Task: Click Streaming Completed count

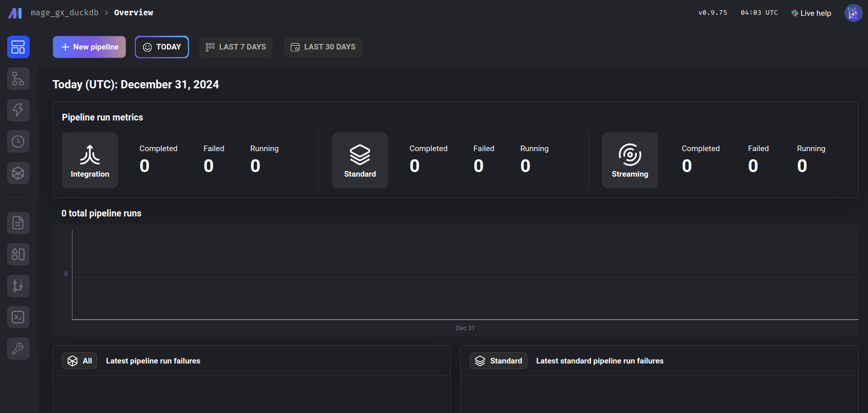Action: click(x=687, y=166)
